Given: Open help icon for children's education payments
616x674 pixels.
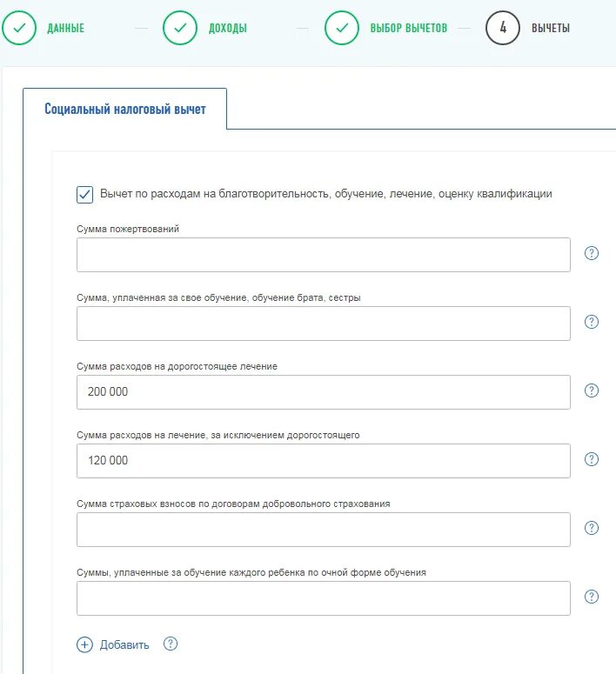Looking at the screenshot, I should 592,597.
